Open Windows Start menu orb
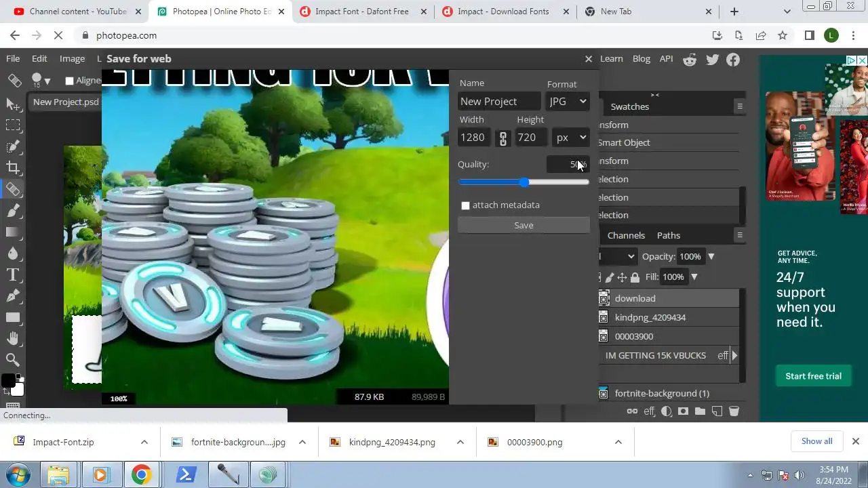Image resolution: width=868 pixels, height=488 pixels. [x=18, y=474]
